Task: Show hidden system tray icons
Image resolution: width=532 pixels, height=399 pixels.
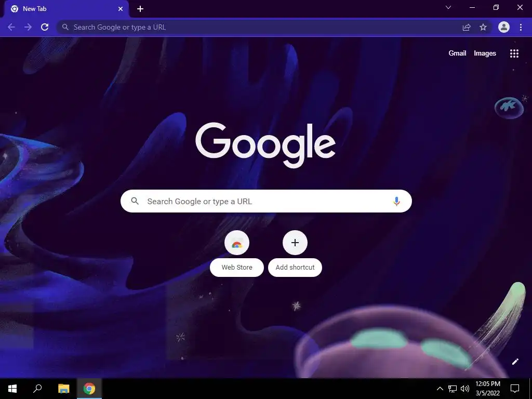Action: click(x=440, y=389)
